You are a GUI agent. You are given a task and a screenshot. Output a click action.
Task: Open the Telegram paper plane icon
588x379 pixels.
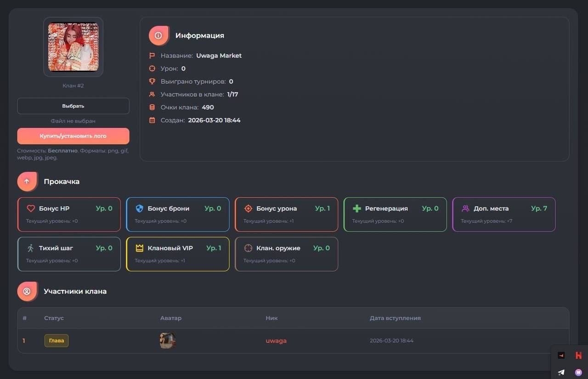560,373
